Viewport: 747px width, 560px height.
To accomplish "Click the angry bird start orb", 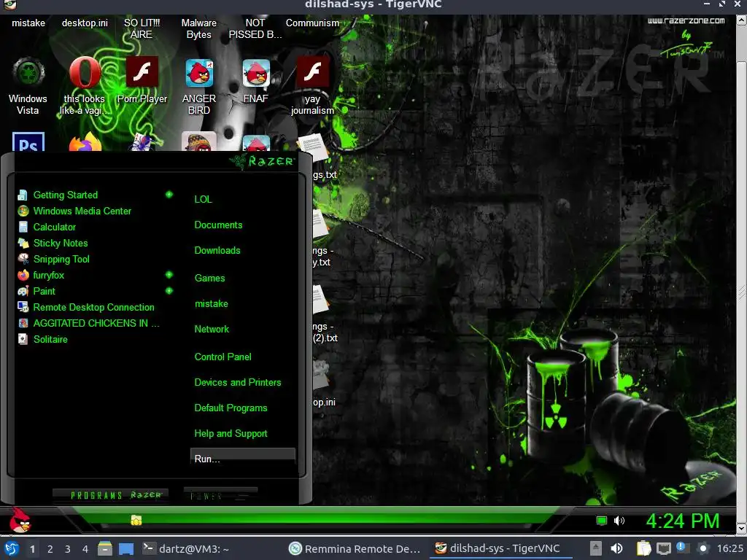I will click(20, 520).
